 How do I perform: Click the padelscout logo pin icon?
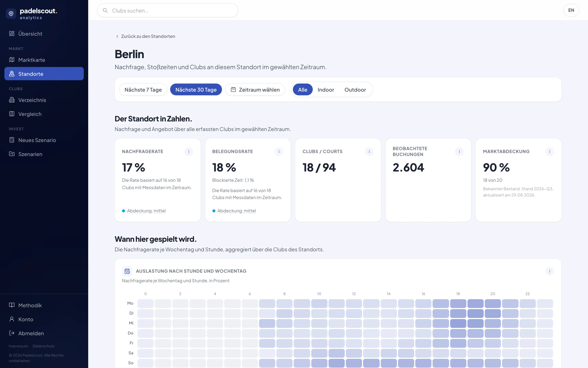tap(11, 14)
